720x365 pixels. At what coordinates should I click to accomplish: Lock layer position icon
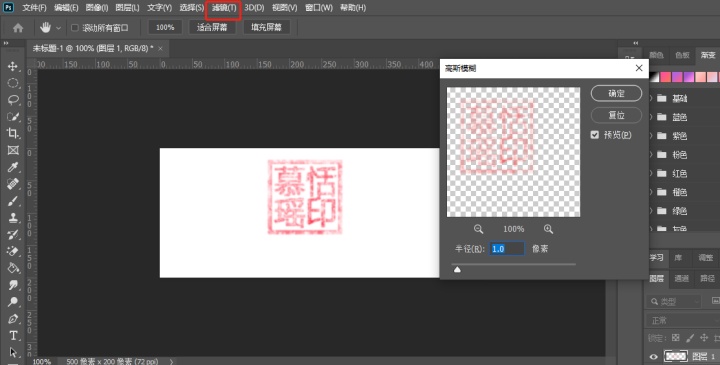click(704, 338)
